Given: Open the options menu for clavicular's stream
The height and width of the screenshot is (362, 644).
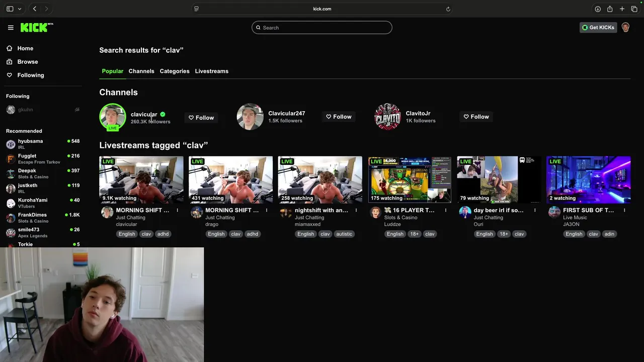Looking at the screenshot, I should tap(177, 210).
